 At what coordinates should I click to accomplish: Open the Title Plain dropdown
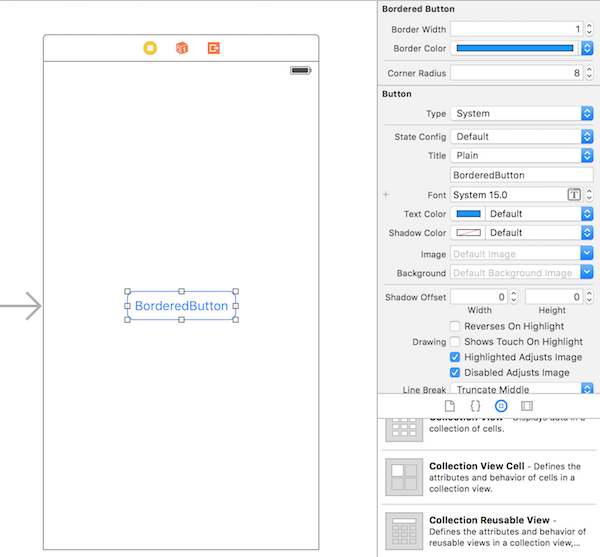click(522, 155)
